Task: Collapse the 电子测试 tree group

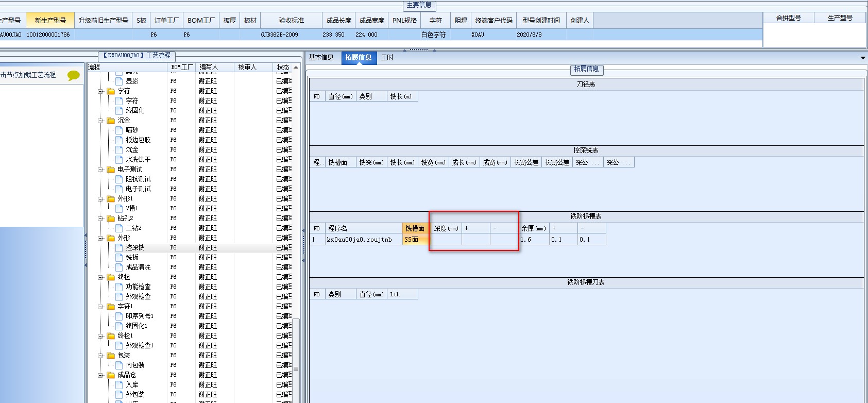Action: [101, 170]
